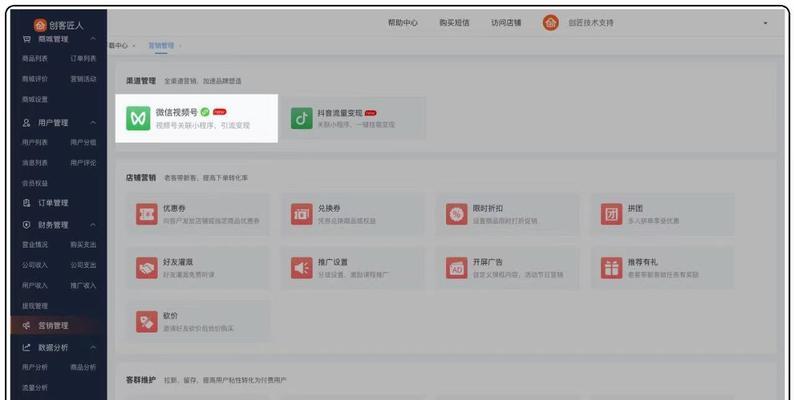Screen dimensions: 794x400
Task: Open 公司收入 in sidebar
Action: click(x=34, y=265)
